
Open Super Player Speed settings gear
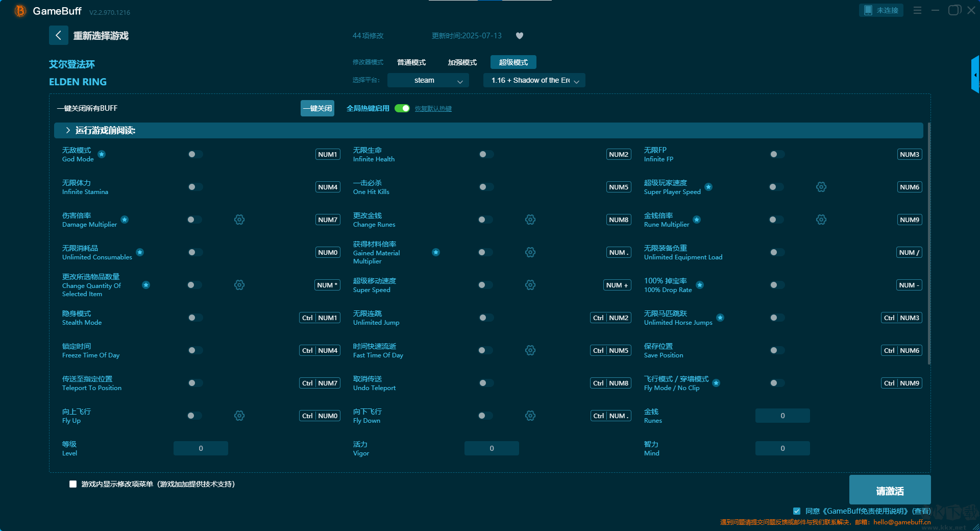coord(821,187)
